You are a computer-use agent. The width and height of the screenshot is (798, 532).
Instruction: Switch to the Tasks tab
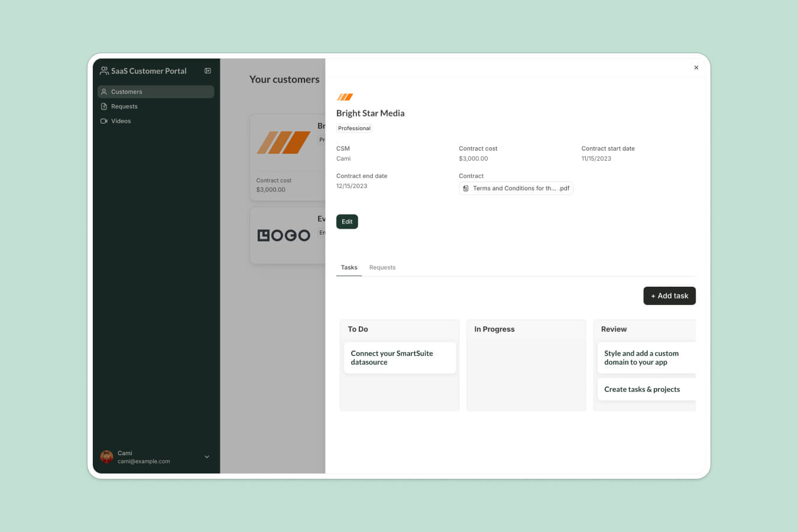pos(349,268)
